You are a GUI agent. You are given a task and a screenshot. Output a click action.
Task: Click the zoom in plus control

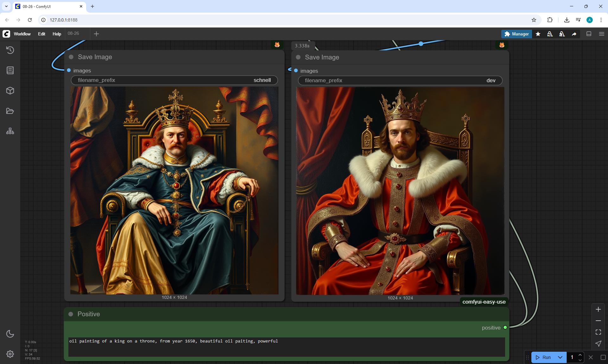pos(598,309)
